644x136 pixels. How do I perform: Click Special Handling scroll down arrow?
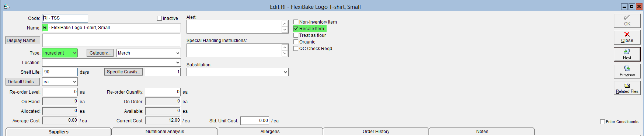[285, 53]
